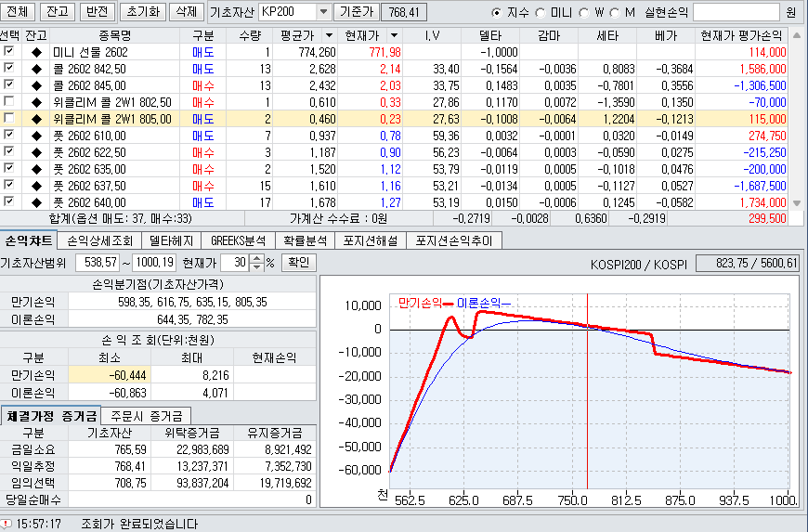
Task: Click the 만기손익 minimum value -60,444
Action: [x=110, y=375]
